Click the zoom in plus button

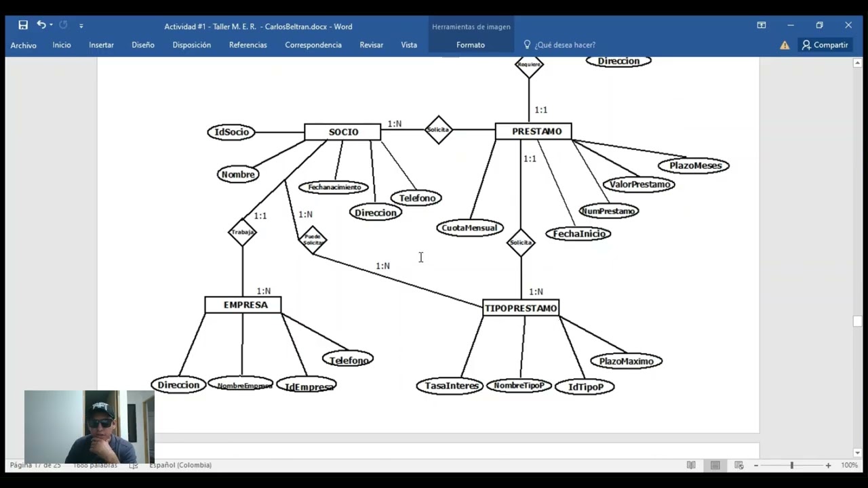tap(828, 466)
